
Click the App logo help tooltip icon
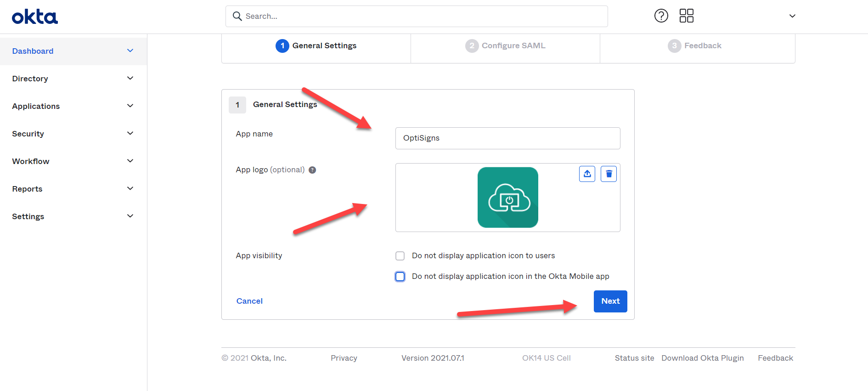point(312,170)
